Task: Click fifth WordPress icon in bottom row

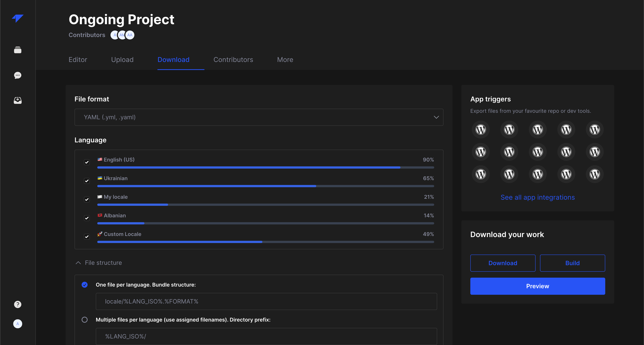Action: point(594,174)
